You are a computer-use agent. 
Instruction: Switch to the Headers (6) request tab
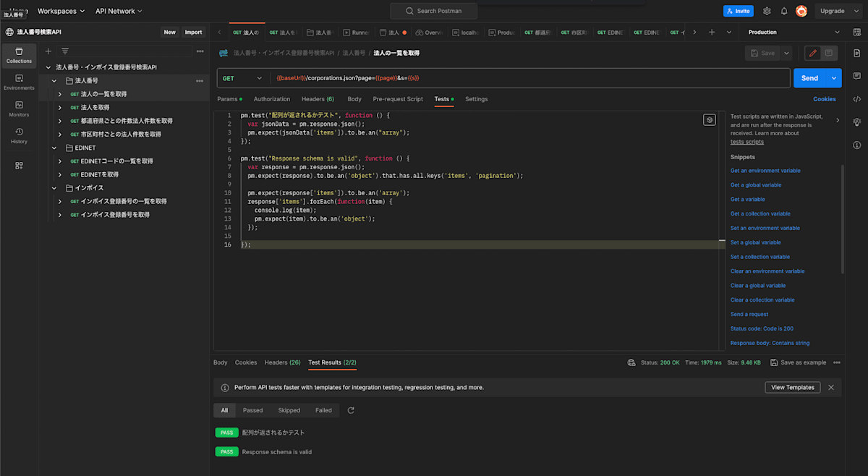(318, 99)
